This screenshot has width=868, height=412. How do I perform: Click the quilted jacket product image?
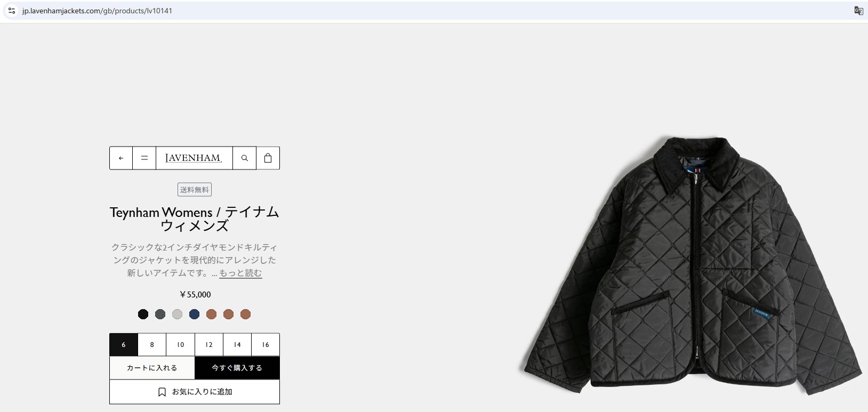pos(691,264)
